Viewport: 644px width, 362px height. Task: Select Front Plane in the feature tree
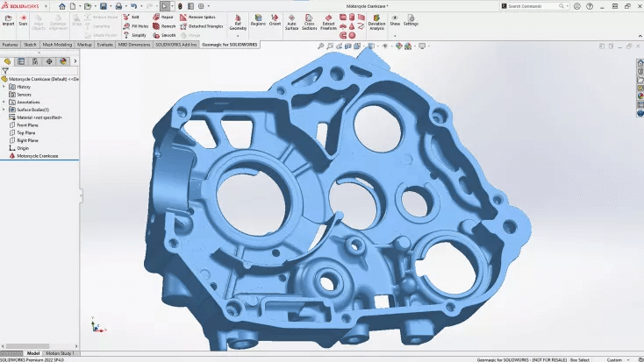coord(27,124)
